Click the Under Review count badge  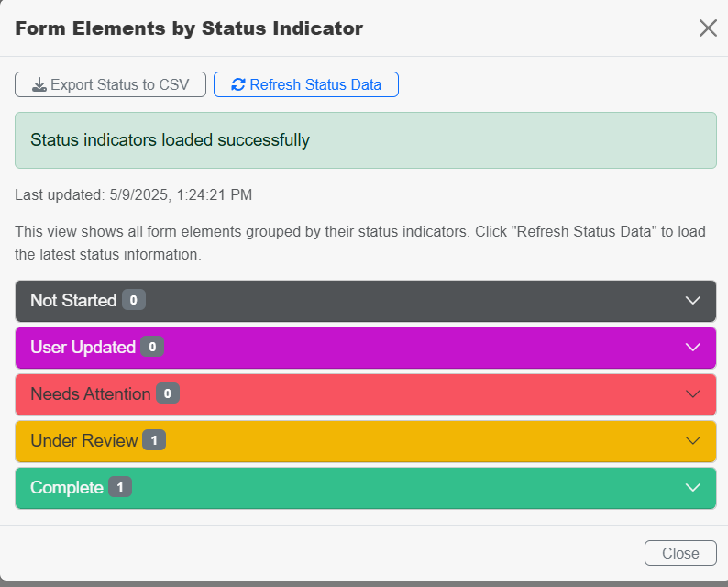click(x=154, y=440)
